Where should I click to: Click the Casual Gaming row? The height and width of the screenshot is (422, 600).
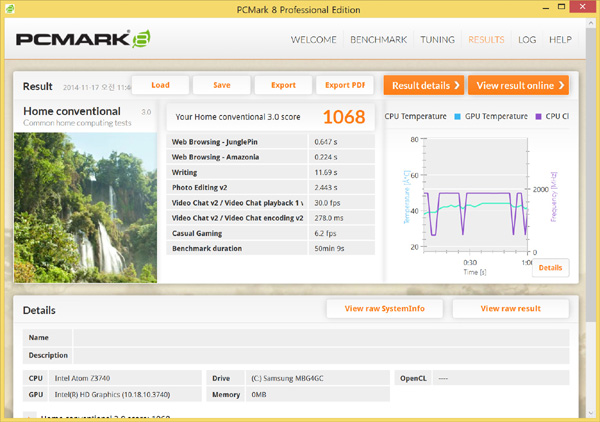[271, 233]
